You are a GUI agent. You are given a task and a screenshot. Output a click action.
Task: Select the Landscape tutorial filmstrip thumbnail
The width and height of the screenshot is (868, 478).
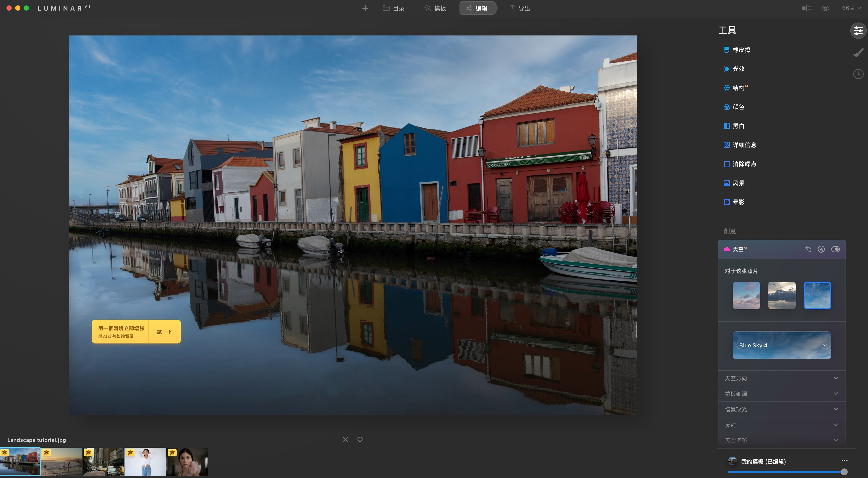[20, 462]
